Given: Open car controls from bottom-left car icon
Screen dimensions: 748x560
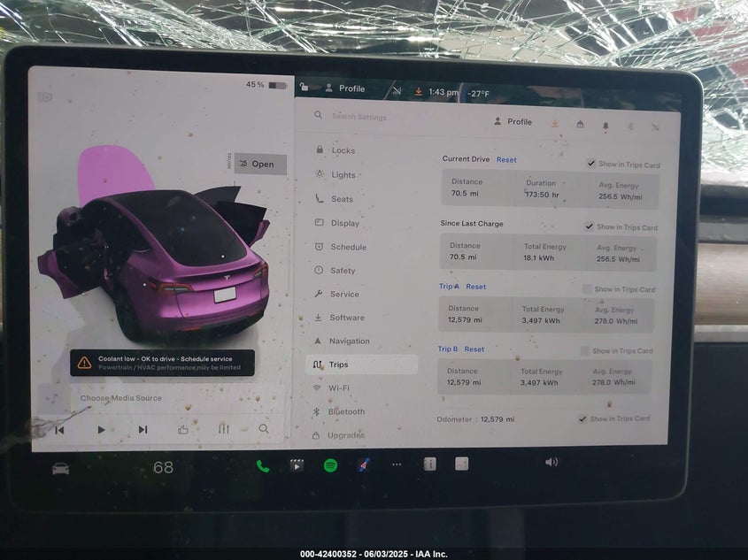Looking at the screenshot, I should click(60, 468).
